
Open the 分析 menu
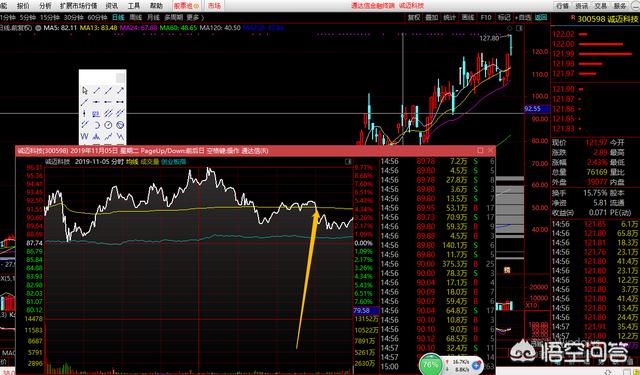[45, 6]
